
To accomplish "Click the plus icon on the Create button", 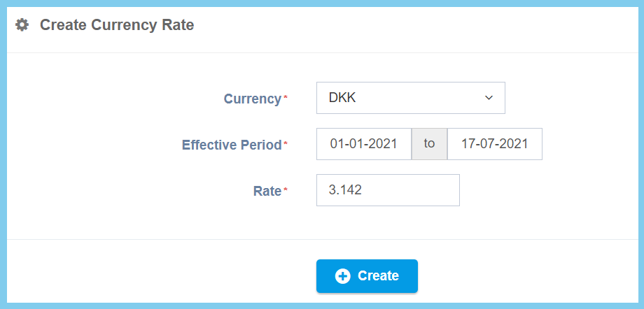I will coord(342,276).
